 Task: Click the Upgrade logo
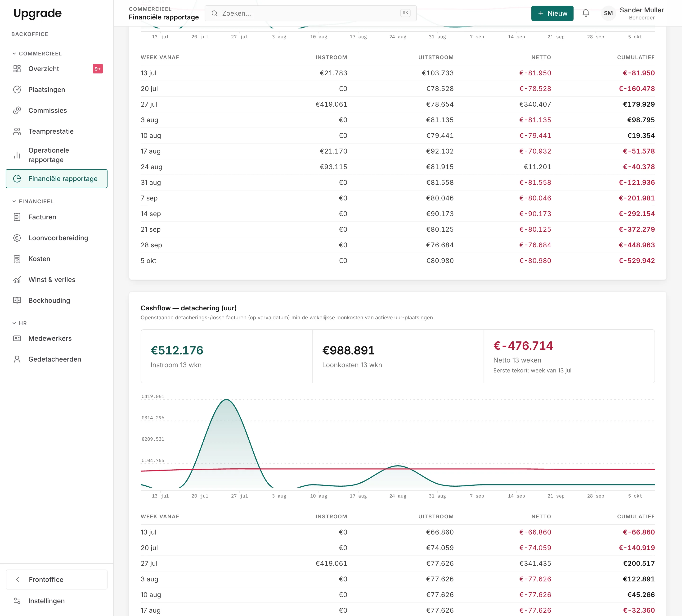click(x=38, y=13)
